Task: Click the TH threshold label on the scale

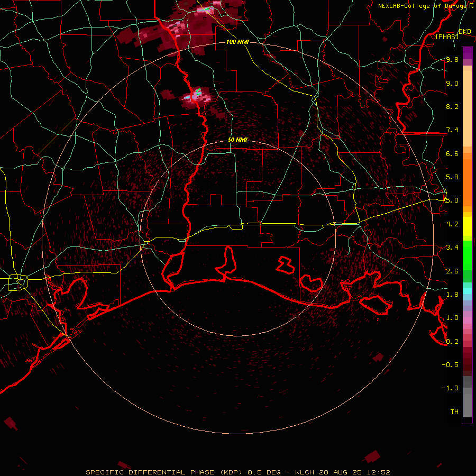Action: pos(454,412)
